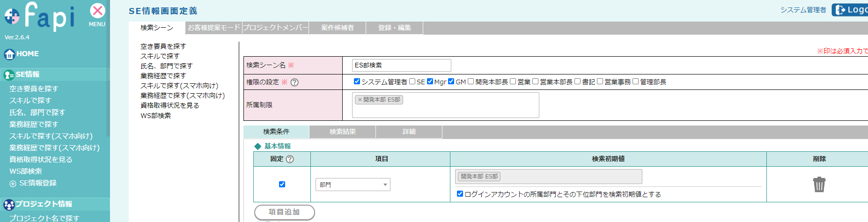The width and height of the screenshot is (868, 222).
Task: Click the プロジェクト情報 group icon
Action: click(8, 205)
